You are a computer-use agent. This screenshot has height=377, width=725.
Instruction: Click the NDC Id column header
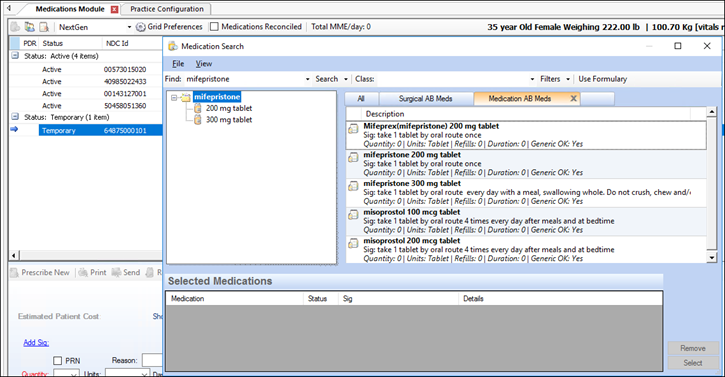pyautogui.click(x=132, y=43)
